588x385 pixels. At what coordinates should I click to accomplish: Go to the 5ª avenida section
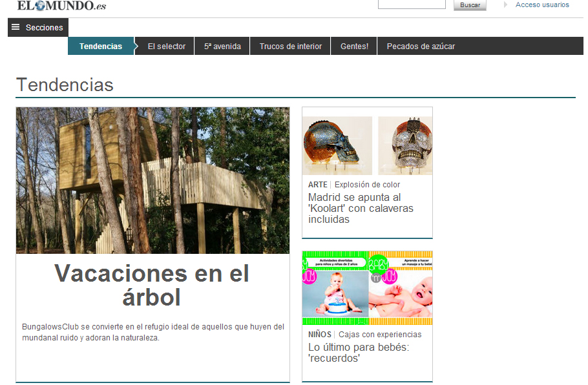[222, 47]
